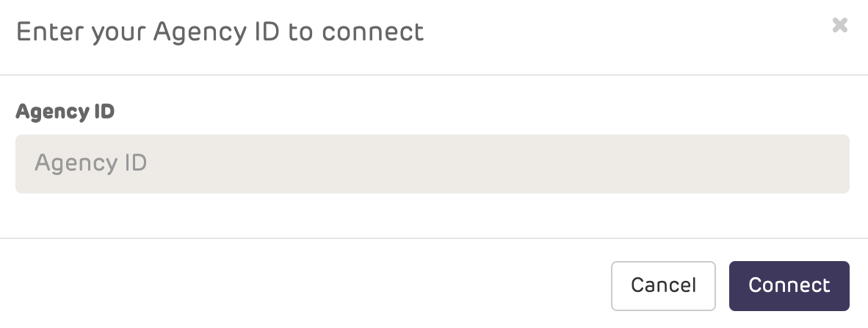The image size is (868, 328).
Task: Choose Connect in the dialog footer
Action: point(789,285)
